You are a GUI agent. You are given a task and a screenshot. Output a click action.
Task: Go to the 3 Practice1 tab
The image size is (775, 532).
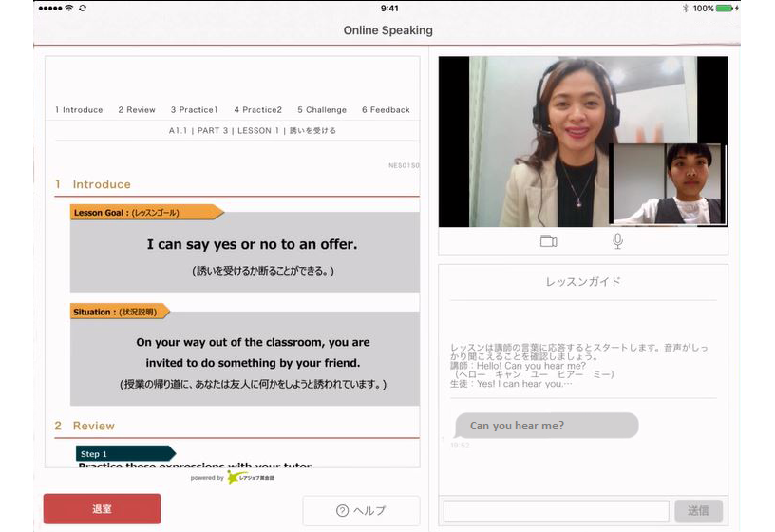[195, 110]
